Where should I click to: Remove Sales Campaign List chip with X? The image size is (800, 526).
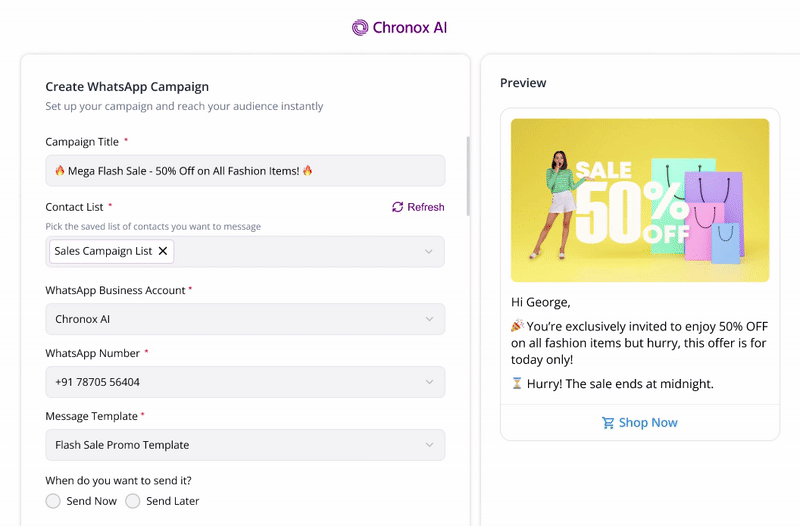tap(163, 251)
